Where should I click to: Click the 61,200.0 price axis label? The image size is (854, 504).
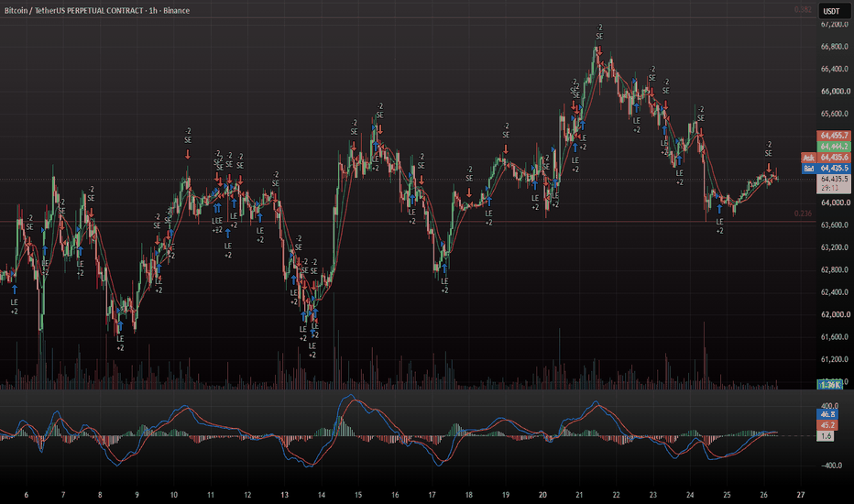click(835, 359)
